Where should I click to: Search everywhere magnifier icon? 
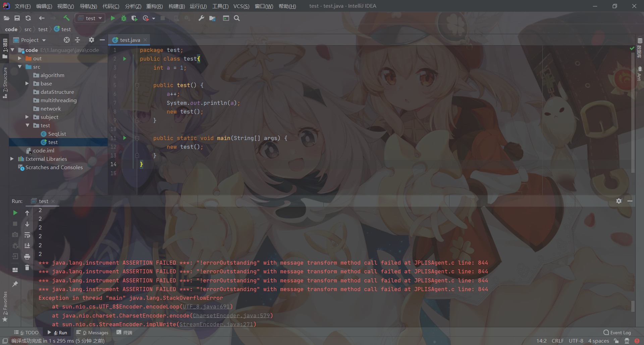point(237,18)
